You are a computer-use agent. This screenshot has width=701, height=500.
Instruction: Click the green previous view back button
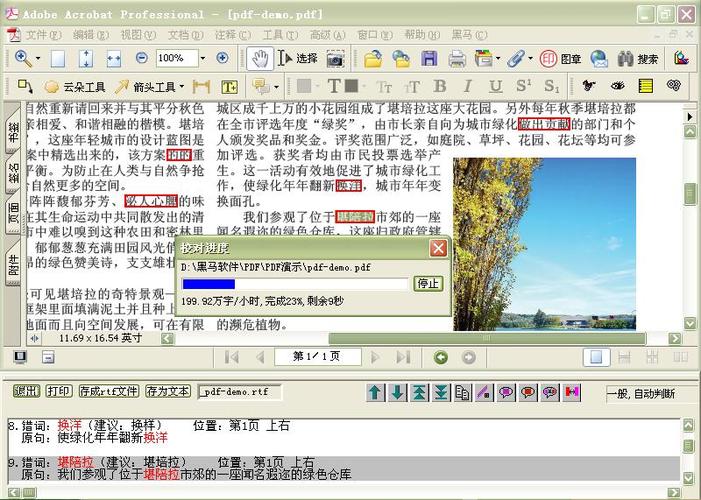(x=441, y=357)
